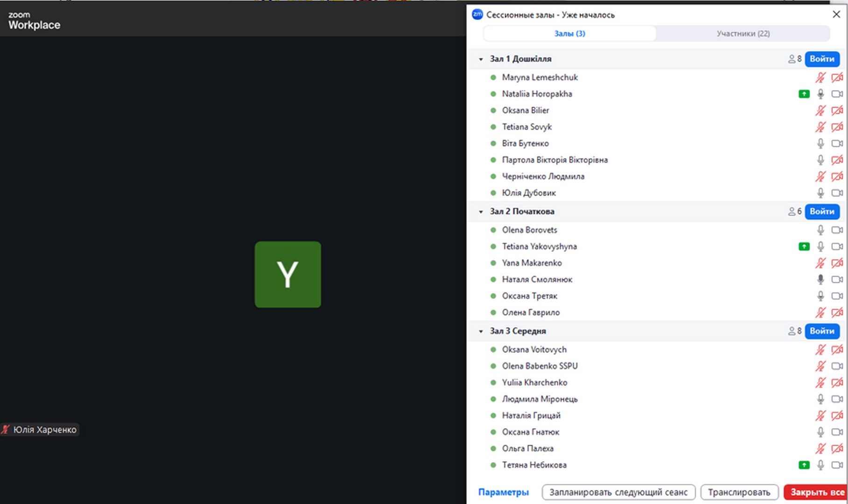Screen dimensions: 848x504
Task: Collapse the Зал 3 Середня room list
Action: pos(481,331)
